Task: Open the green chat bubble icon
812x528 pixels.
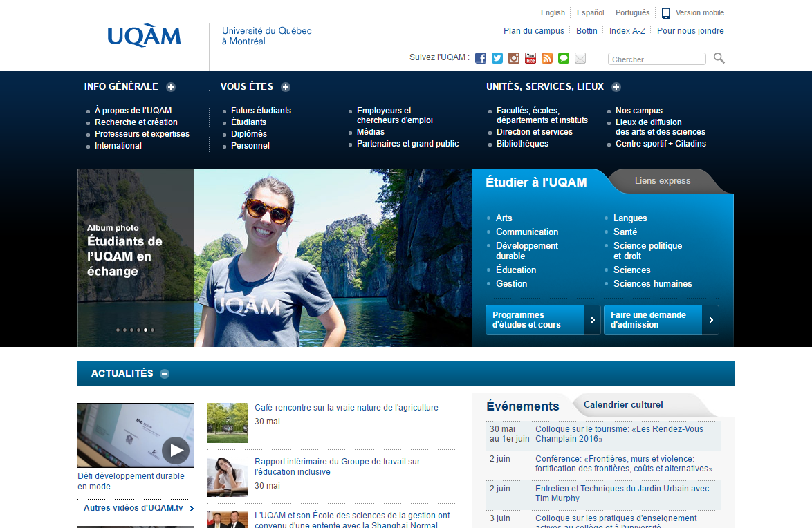Action: point(564,58)
